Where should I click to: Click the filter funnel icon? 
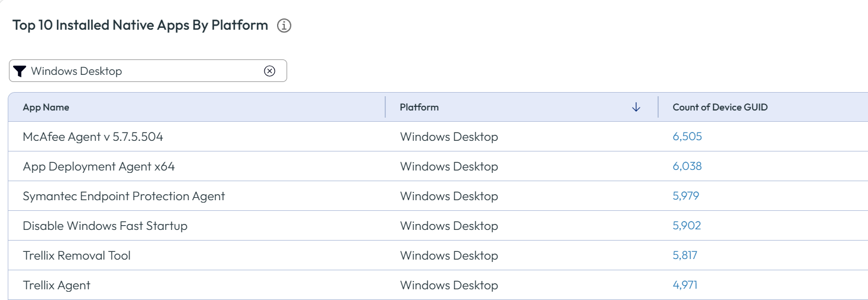(20, 71)
